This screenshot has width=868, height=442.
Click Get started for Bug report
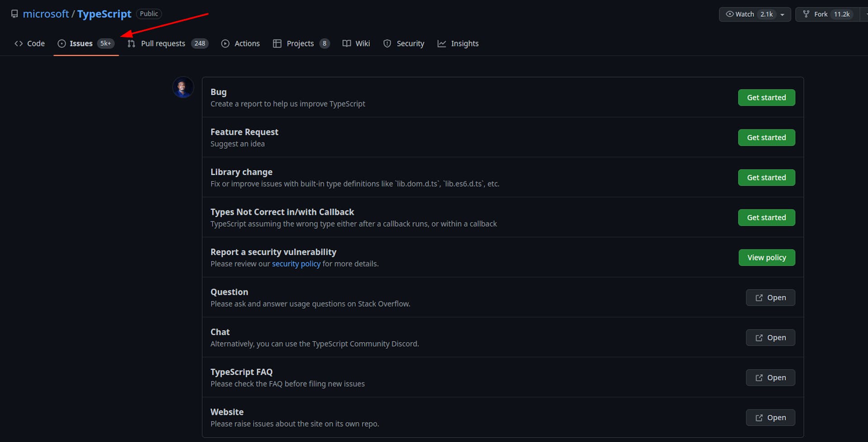pos(766,98)
